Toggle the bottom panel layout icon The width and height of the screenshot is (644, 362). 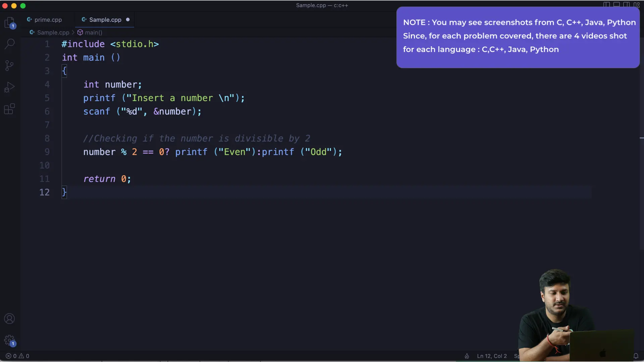coord(616,5)
